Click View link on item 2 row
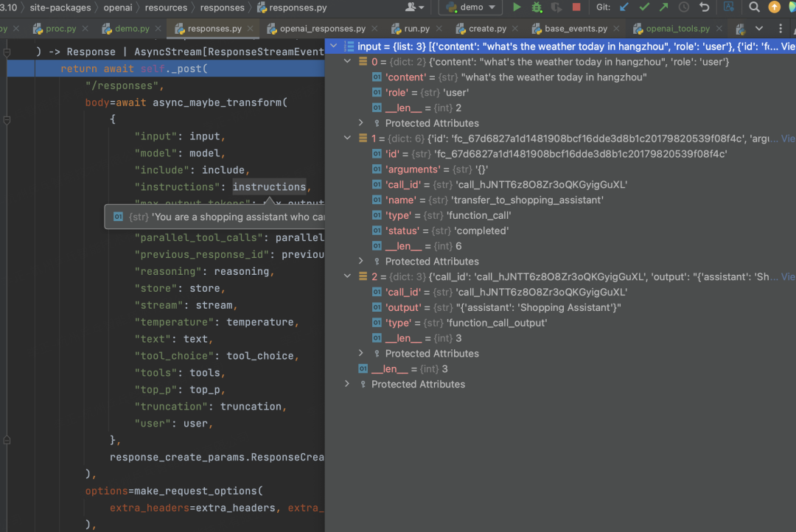796x532 pixels. [787, 277]
